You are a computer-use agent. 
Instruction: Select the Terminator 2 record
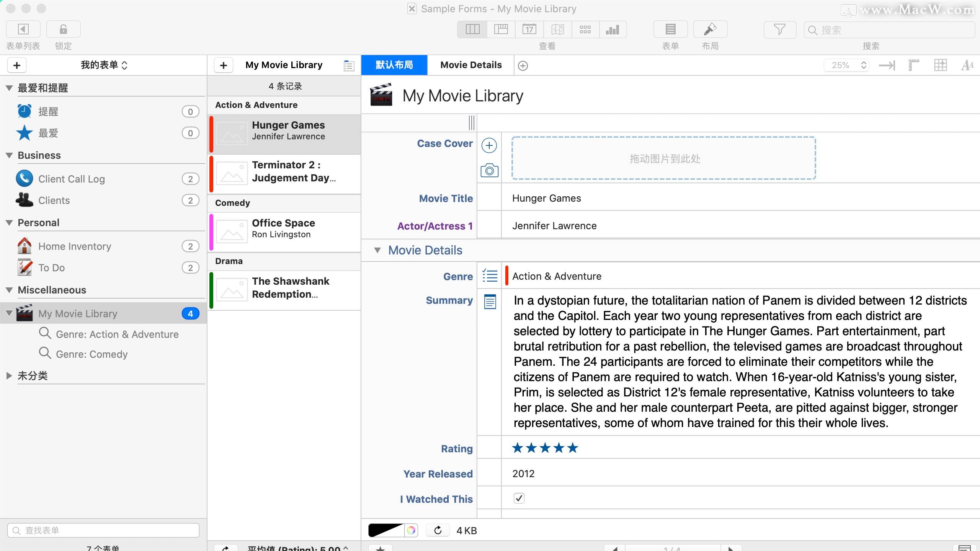[285, 174]
